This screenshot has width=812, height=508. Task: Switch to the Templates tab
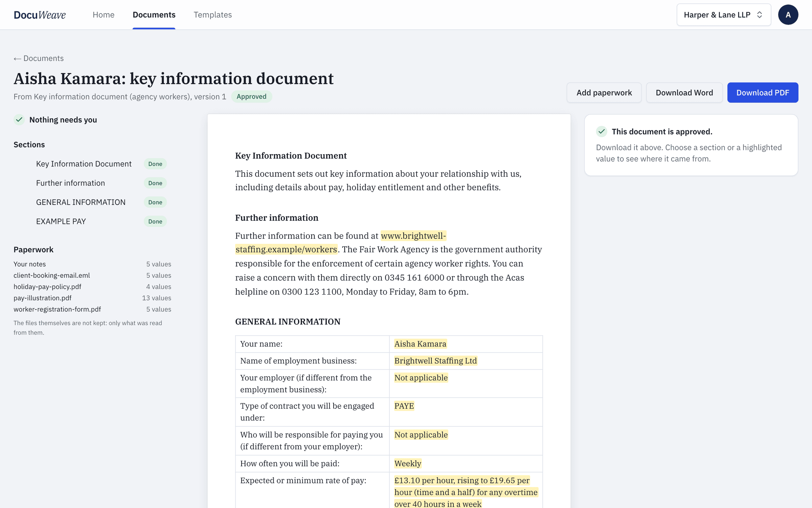tap(212, 15)
